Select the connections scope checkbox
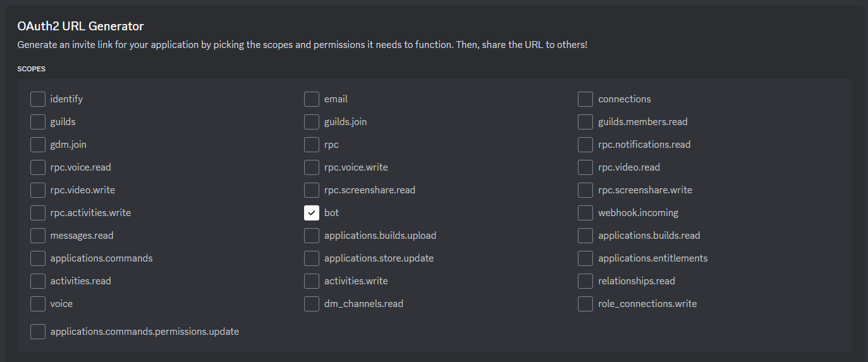 [x=585, y=99]
